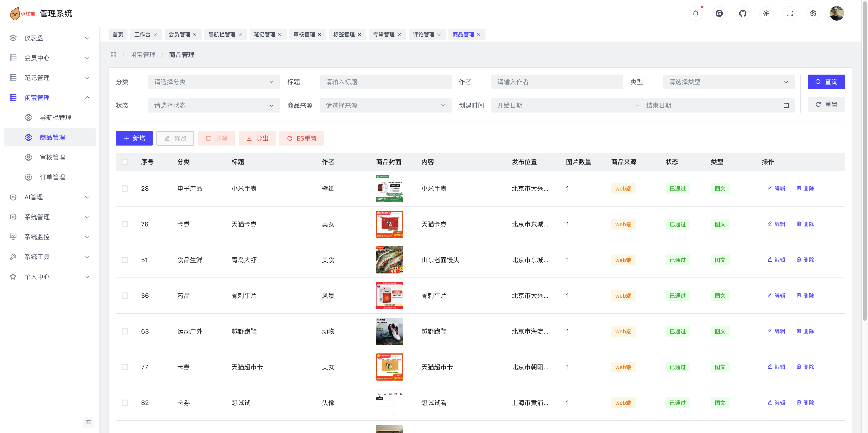This screenshot has width=868, height=433.
Task: Tick checkbox for row 小米手表
Action: coord(125,189)
